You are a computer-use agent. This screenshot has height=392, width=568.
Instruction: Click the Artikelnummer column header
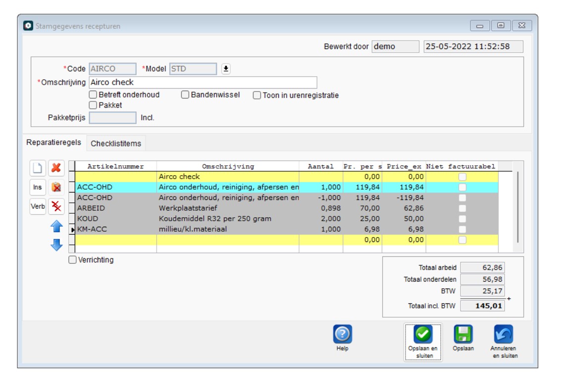[x=115, y=166]
